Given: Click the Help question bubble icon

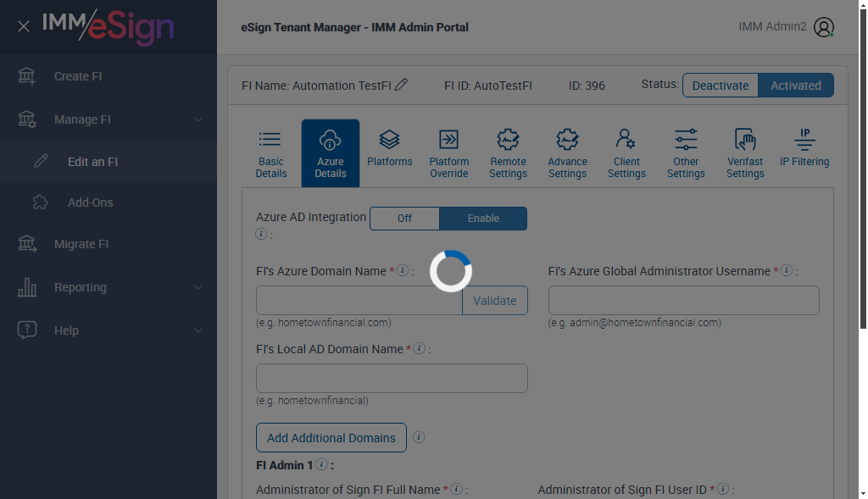Looking at the screenshot, I should [26, 330].
